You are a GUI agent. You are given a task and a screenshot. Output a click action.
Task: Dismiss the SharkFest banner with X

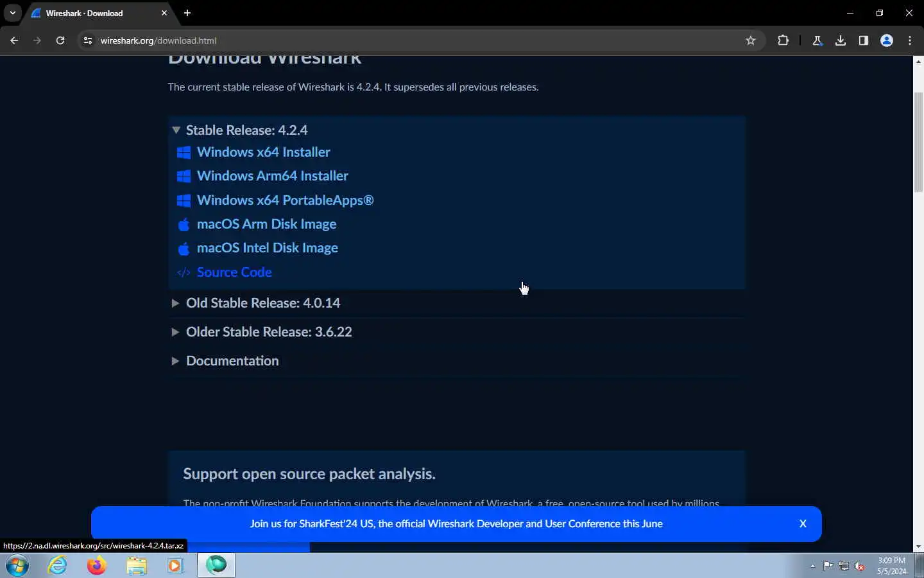pos(803,524)
